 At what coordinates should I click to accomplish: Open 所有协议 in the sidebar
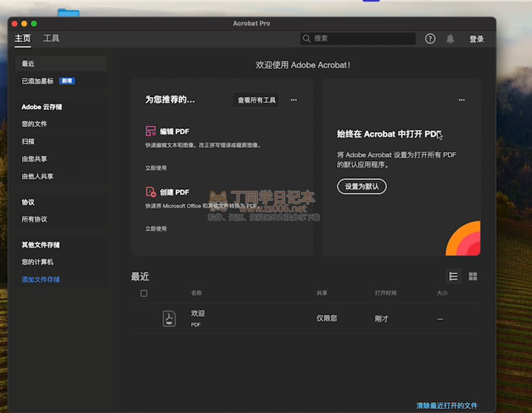tap(34, 219)
